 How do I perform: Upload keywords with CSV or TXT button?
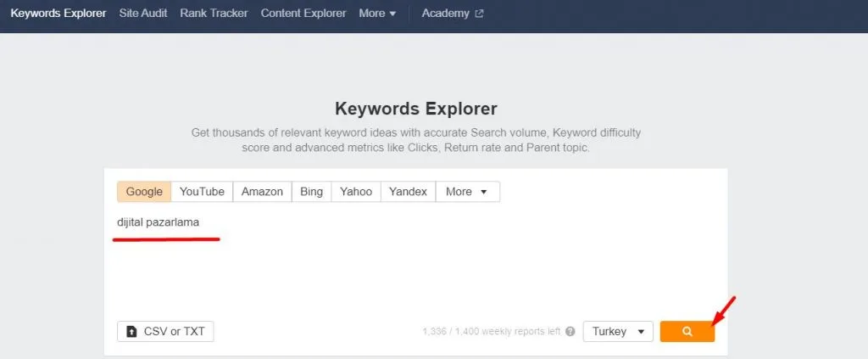pos(165,331)
